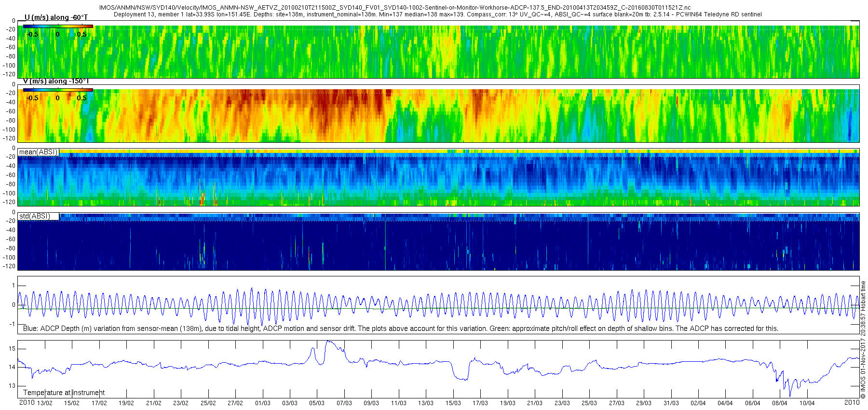
Task: Select the '25/02' date tick label
Action: pyautogui.click(x=208, y=403)
